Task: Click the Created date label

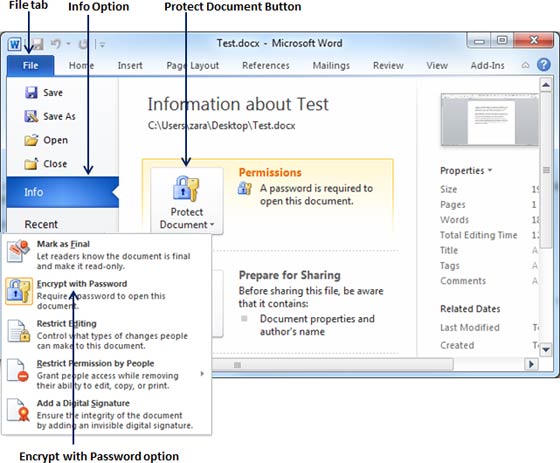Action: click(x=457, y=345)
